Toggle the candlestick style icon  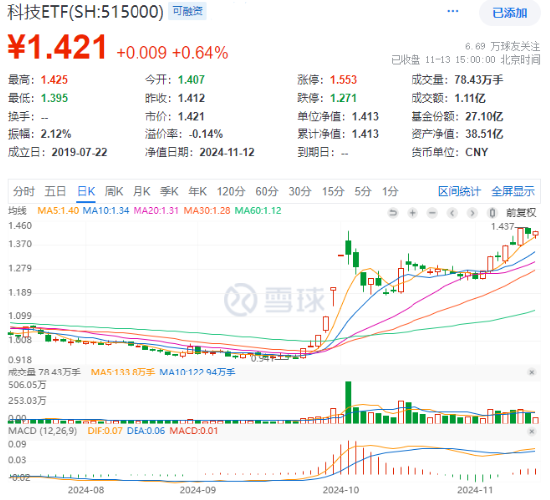click(492, 213)
